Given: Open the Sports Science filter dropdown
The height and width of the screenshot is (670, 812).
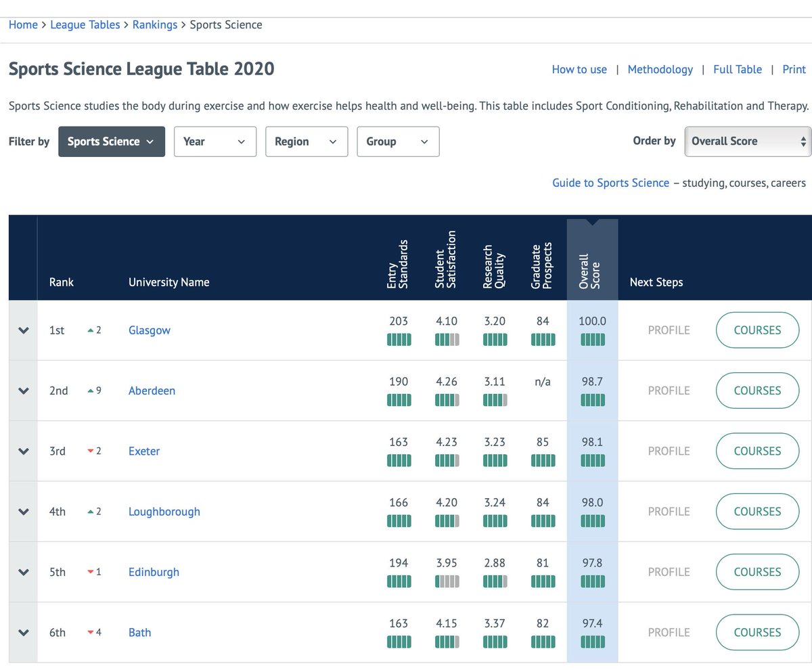Looking at the screenshot, I should point(112,141).
